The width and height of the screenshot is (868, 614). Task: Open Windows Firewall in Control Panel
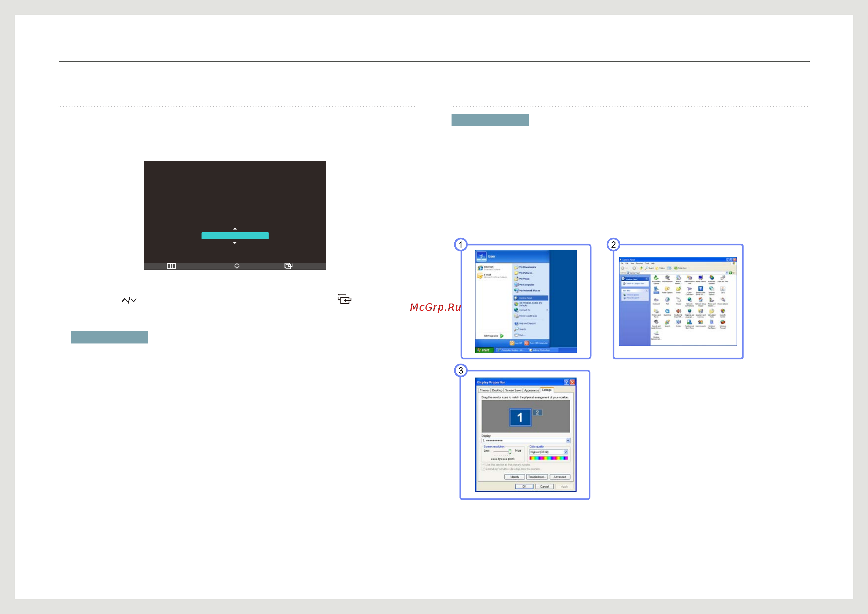pyautogui.click(x=723, y=324)
